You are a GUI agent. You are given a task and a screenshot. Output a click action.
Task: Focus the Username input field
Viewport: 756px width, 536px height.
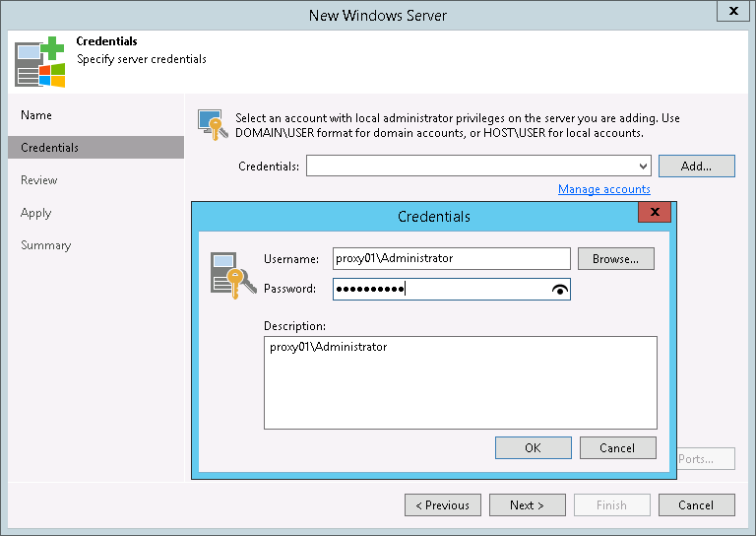[x=451, y=258]
